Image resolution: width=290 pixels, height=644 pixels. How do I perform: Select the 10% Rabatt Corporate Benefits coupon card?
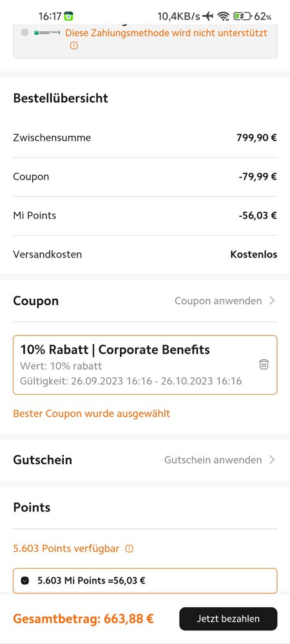(145, 365)
